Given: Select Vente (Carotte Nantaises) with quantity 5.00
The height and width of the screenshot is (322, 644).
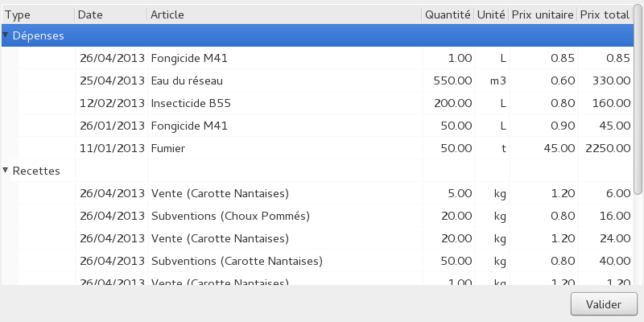Looking at the screenshot, I should (317, 193).
